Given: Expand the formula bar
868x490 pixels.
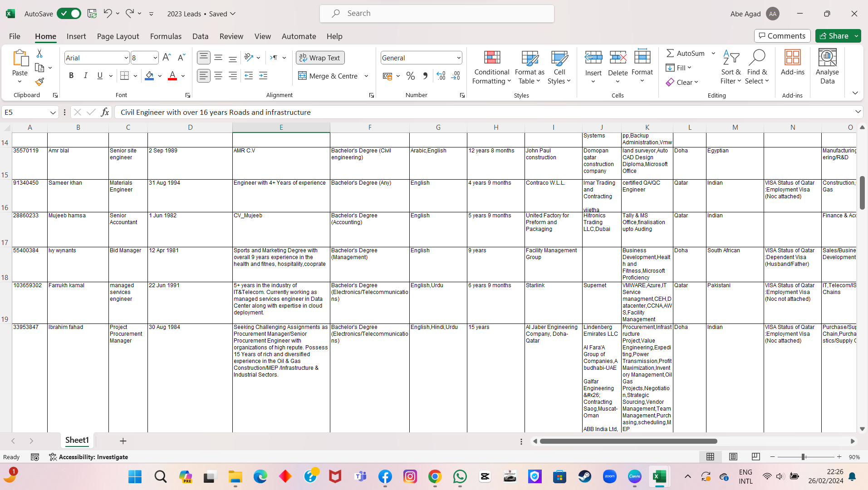Looking at the screenshot, I should pos(858,112).
